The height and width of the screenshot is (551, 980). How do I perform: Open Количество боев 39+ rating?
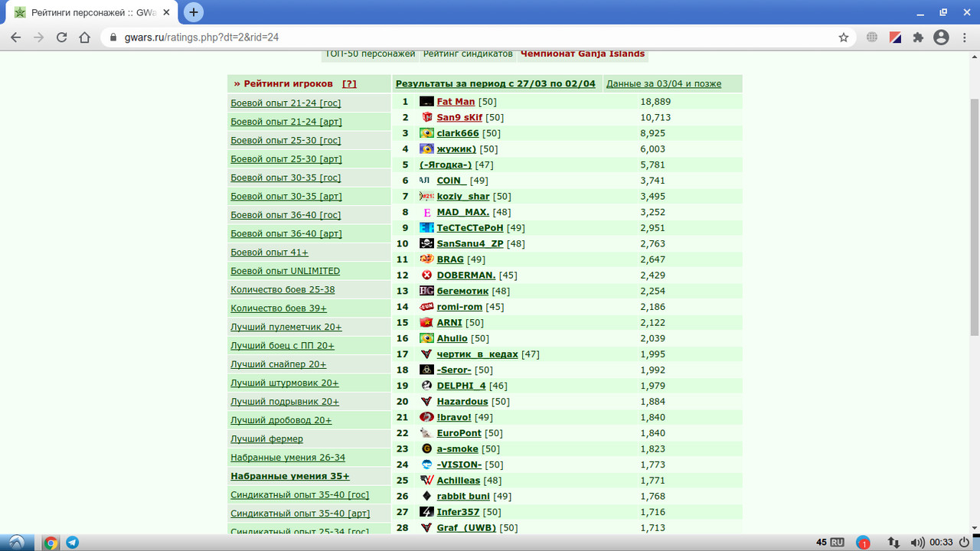[279, 308]
